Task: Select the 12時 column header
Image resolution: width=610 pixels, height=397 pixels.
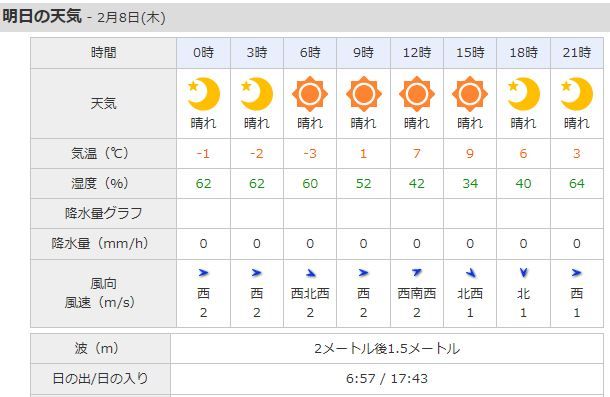Action: coord(417,53)
